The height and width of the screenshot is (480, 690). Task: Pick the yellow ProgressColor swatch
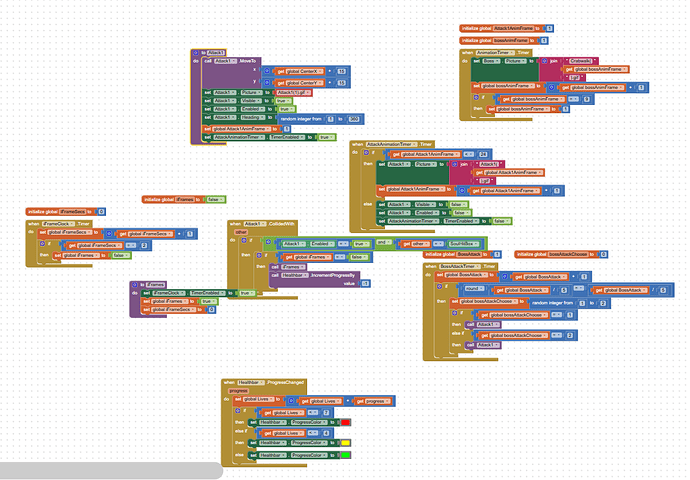pyautogui.click(x=345, y=442)
